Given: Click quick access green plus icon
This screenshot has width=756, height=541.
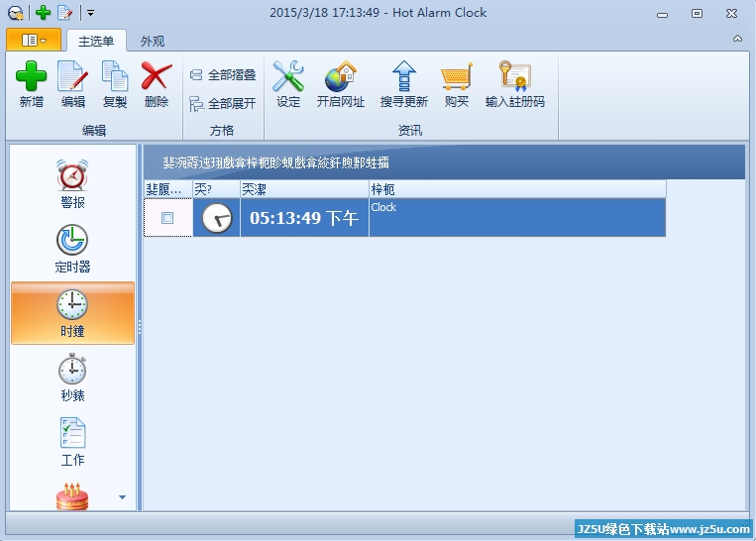Looking at the screenshot, I should tap(43, 13).
